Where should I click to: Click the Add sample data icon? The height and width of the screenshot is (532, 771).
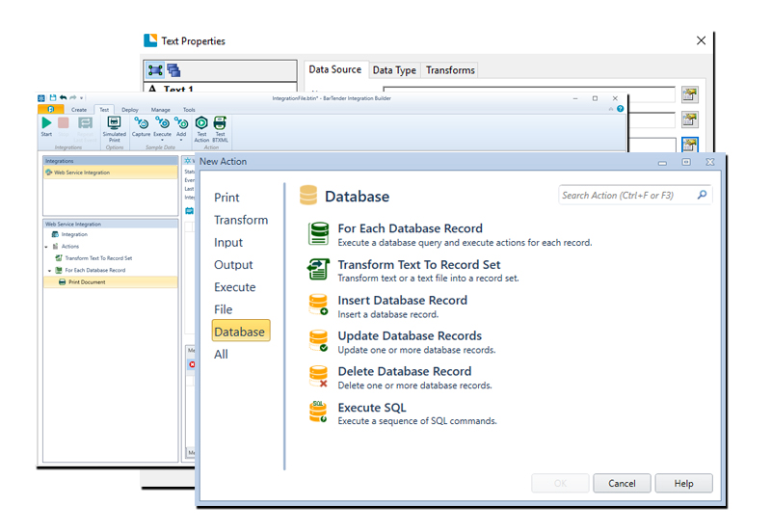(x=181, y=123)
